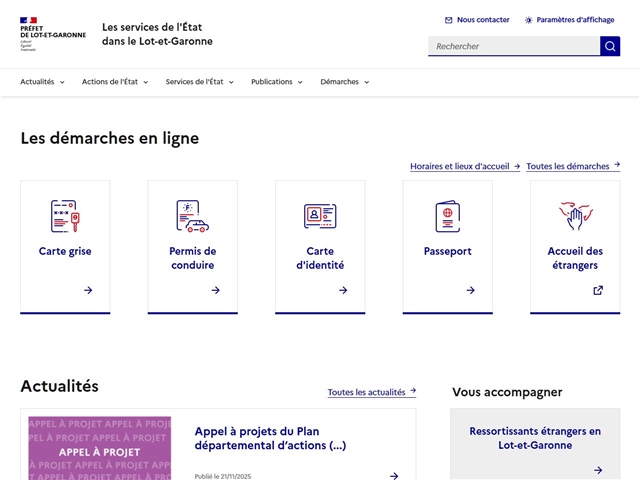Screen dimensions: 640x480
Task: Open the Services de l'État dropdown
Action: coord(200,82)
